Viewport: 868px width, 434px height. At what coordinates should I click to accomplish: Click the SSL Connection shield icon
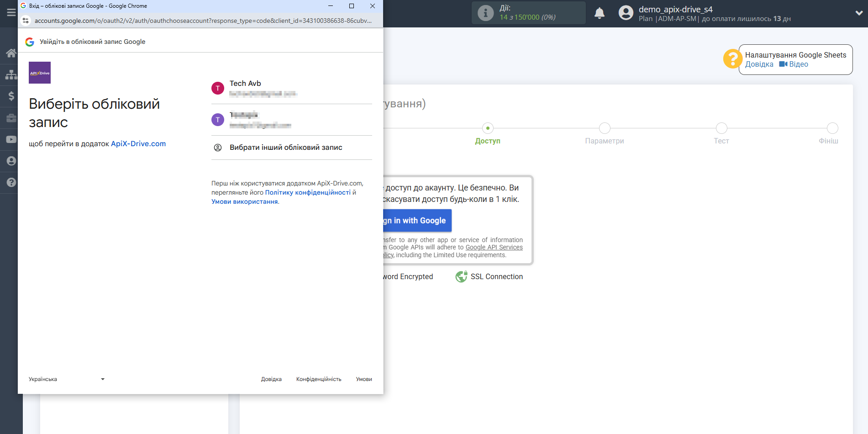[x=461, y=277]
